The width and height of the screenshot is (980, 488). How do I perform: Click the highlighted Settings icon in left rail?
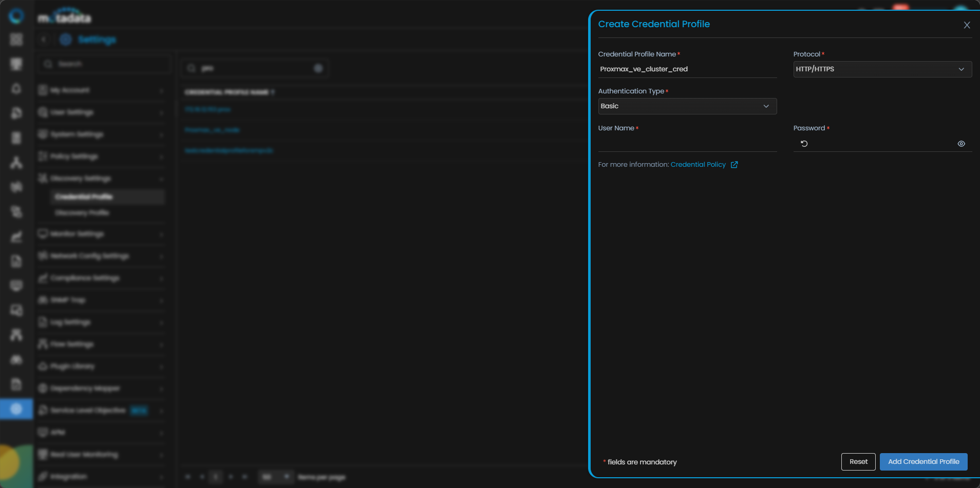[16, 409]
